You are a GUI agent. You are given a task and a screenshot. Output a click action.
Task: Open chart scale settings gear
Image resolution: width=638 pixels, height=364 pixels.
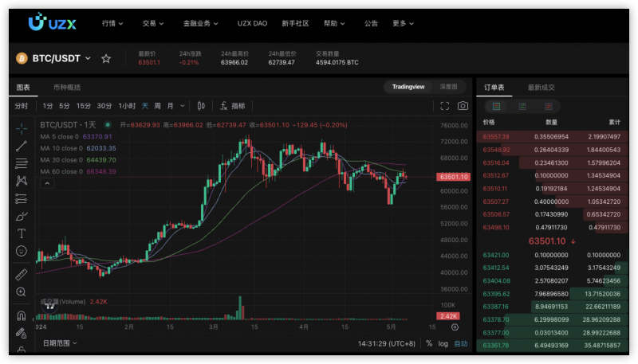(x=455, y=327)
